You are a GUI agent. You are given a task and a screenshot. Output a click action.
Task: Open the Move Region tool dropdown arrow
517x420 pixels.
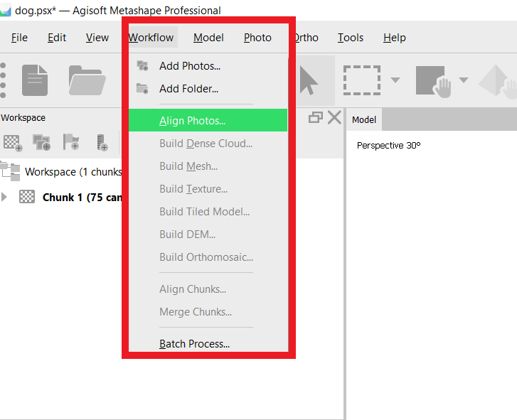coord(464,80)
